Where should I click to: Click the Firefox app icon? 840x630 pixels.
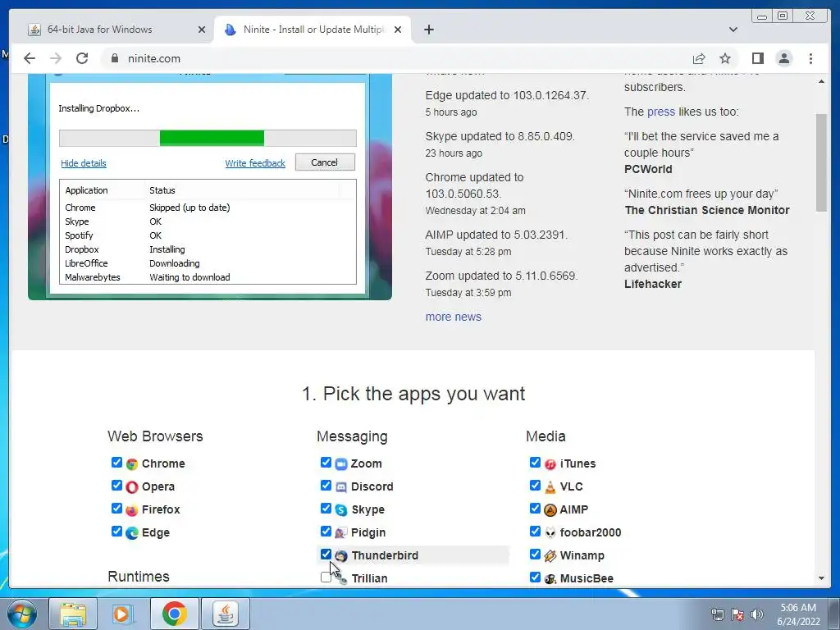pos(132,510)
